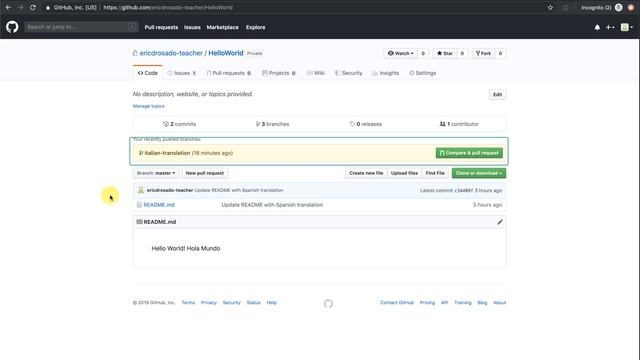Open the latest commit hash link

click(x=464, y=191)
